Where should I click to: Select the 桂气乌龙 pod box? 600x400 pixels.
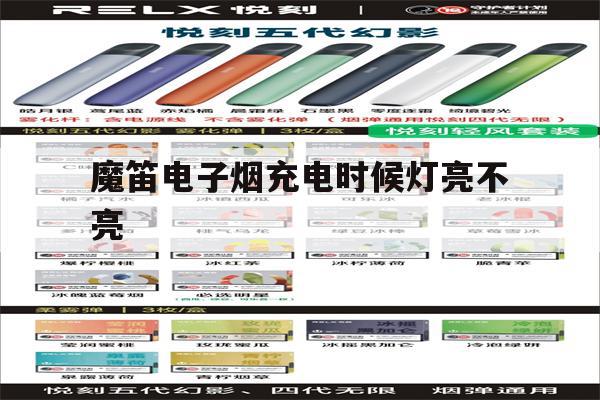pyautogui.click(x=232, y=217)
